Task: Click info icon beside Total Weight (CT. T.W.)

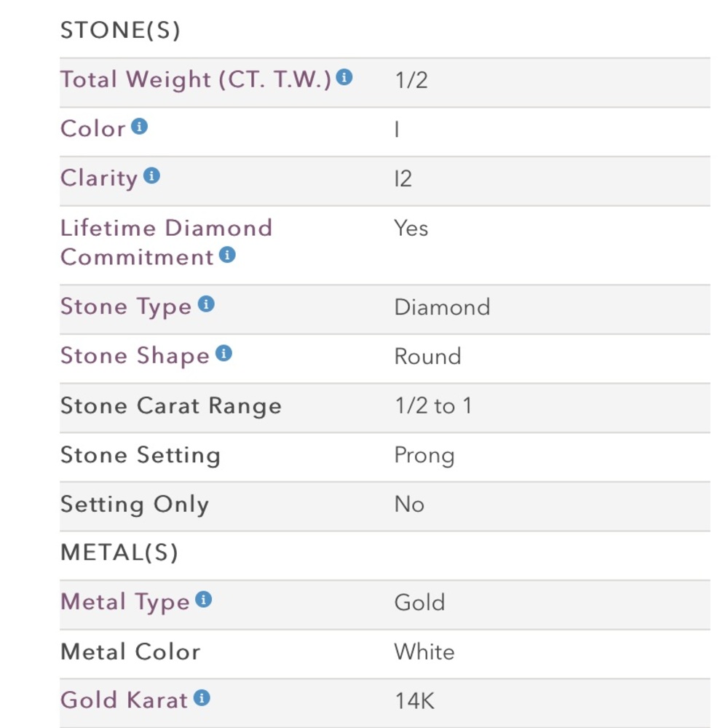Action: 344,77
